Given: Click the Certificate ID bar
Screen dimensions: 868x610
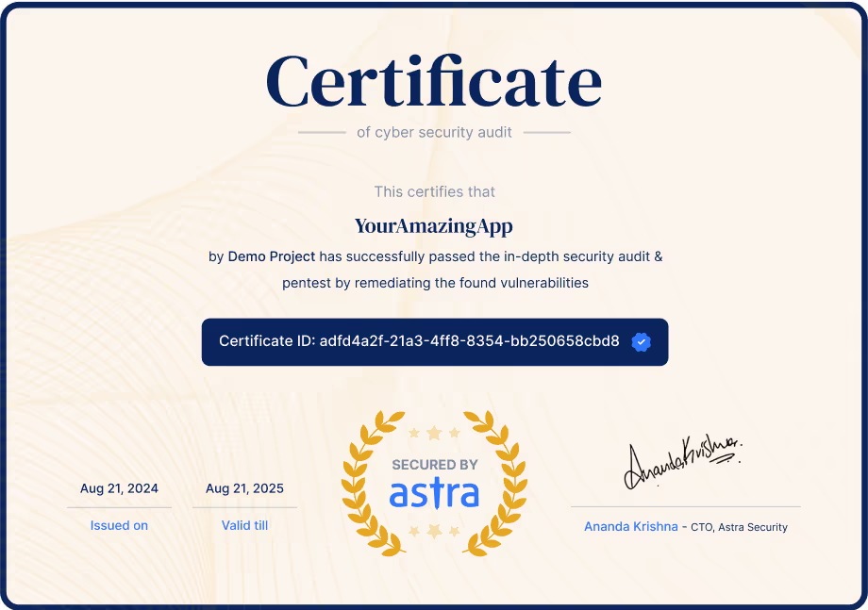Looking at the screenshot, I should click(435, 342).
